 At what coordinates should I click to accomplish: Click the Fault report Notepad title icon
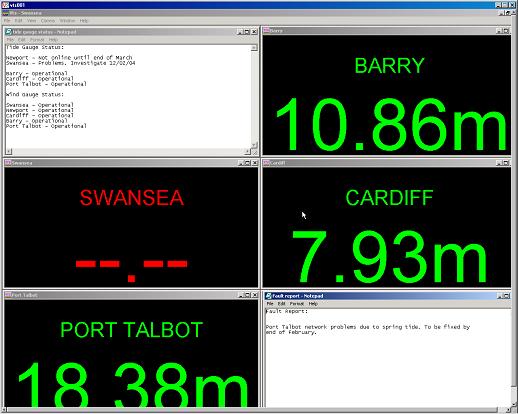point(268,296)
